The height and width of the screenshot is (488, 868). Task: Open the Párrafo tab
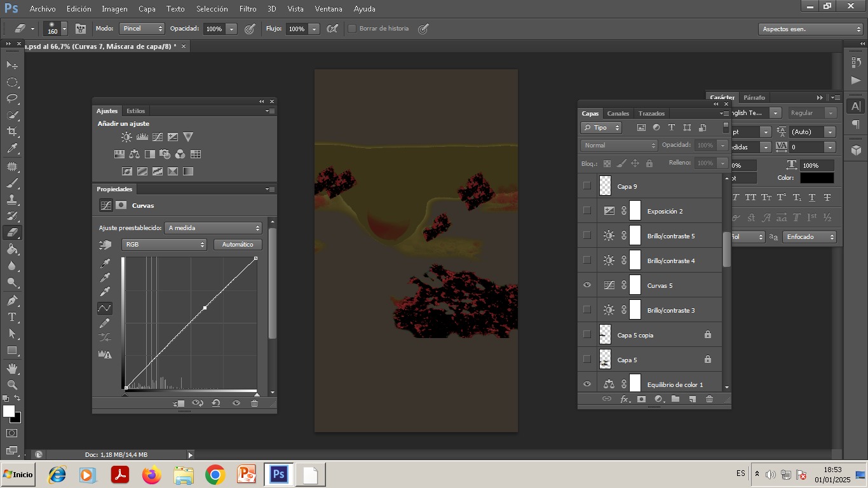tap(754, 98)
